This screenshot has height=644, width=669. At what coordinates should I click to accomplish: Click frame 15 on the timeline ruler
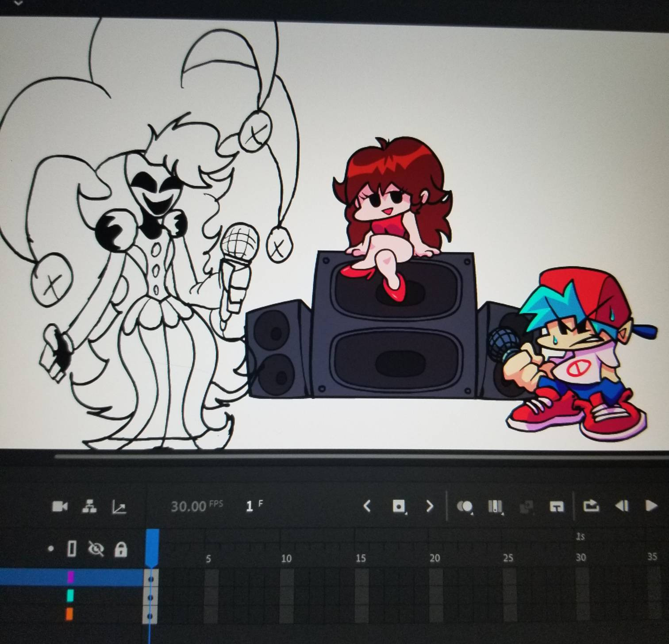click(361, 558)
